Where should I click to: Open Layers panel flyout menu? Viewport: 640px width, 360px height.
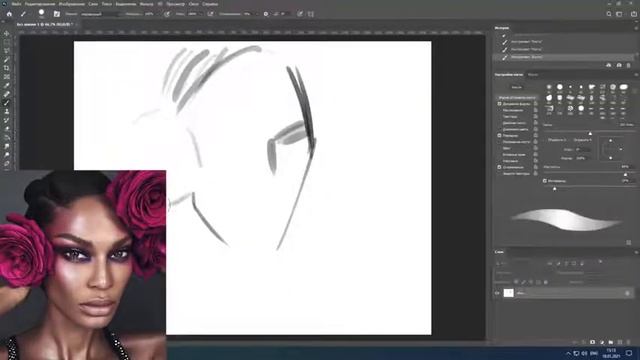pos(636,252)
